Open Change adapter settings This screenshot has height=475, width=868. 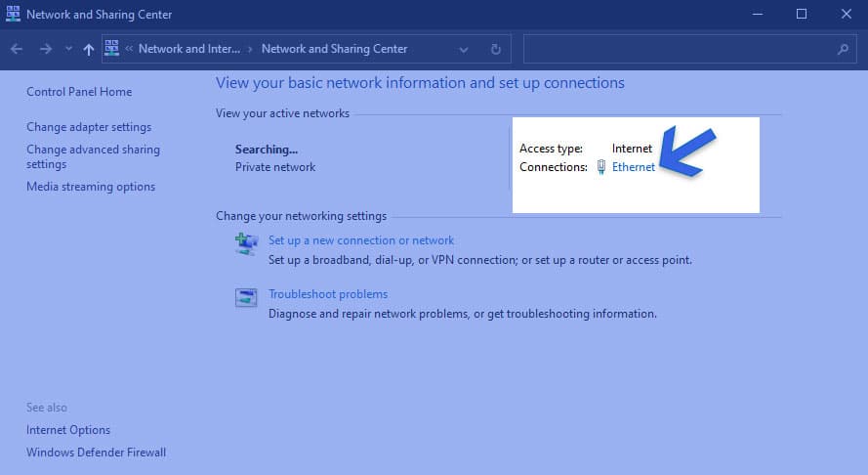89,127
